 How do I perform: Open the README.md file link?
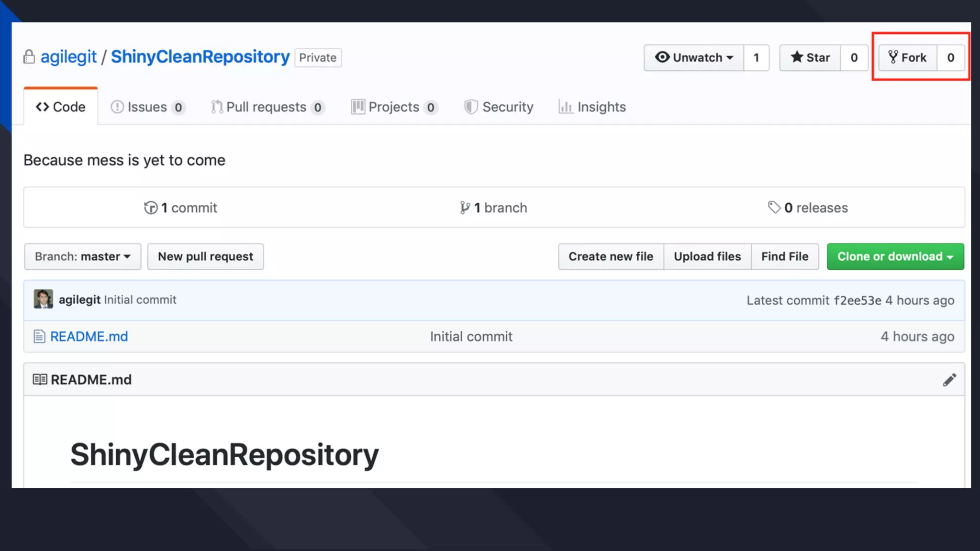click(89, 337)
